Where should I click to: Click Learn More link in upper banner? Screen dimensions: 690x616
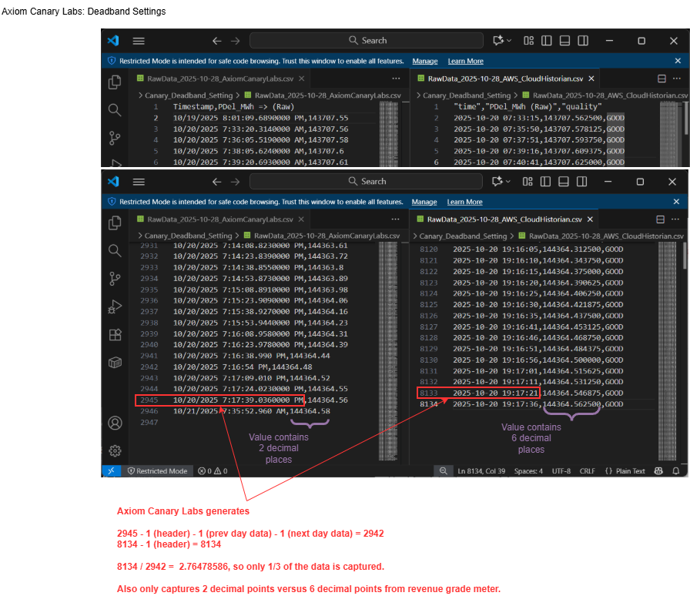tap(466, 61)
